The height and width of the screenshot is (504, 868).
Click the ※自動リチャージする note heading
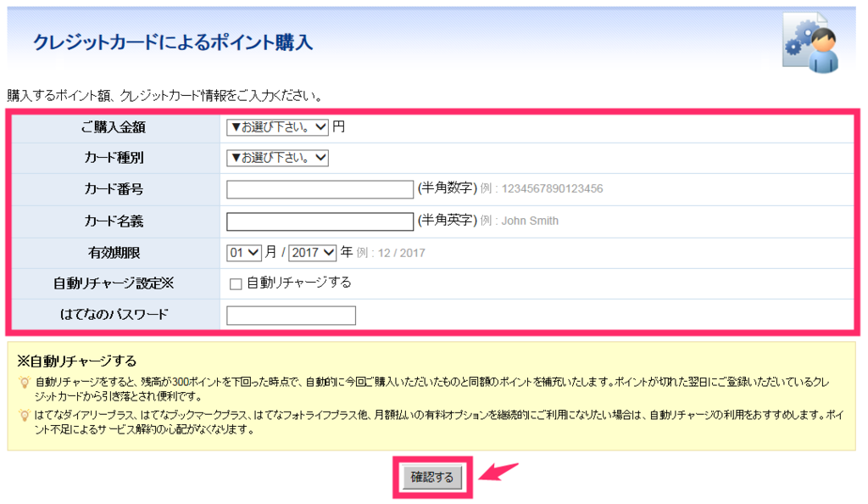[x=77, y=361]
